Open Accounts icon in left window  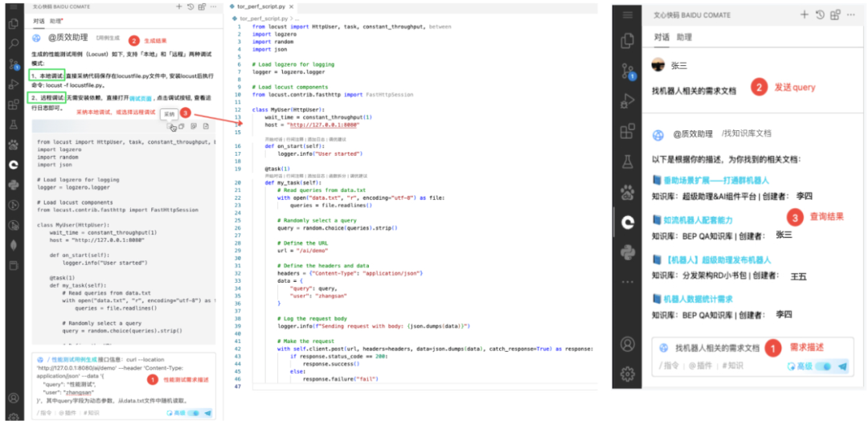14,398
